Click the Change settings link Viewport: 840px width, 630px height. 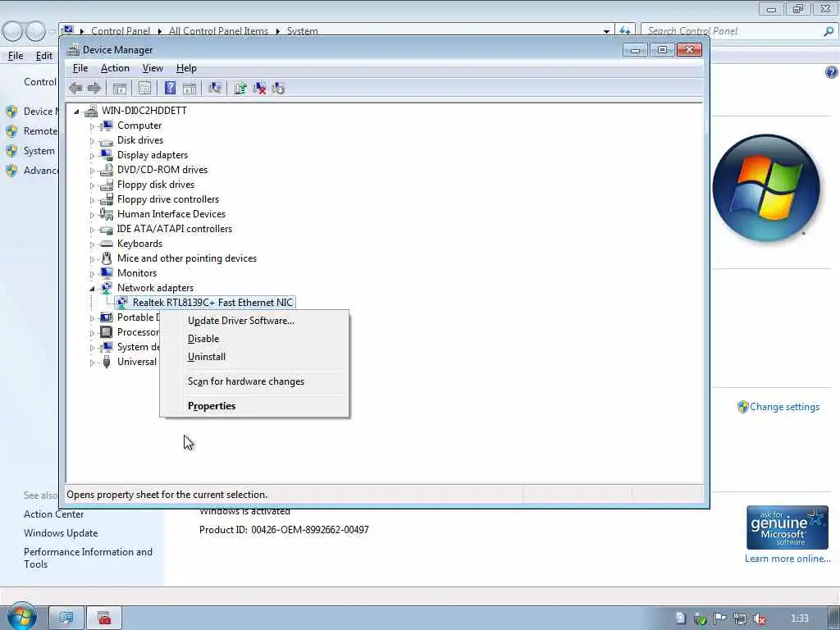pyautogui.click(x=784, y=407)
